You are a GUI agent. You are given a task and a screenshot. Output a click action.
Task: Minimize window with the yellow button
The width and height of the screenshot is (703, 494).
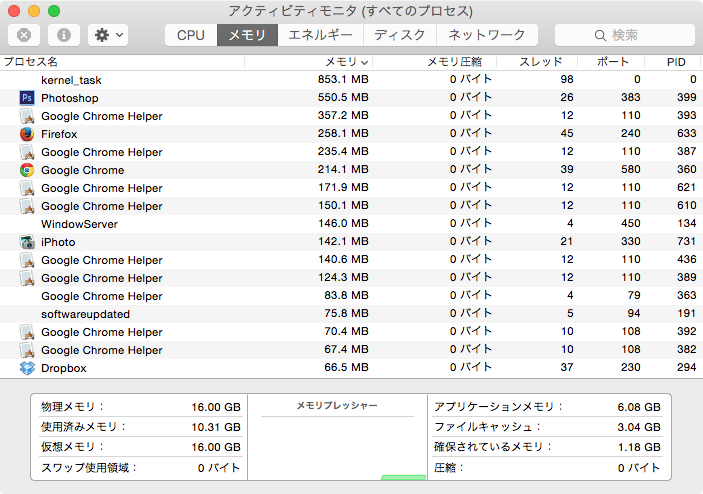click(x=34, y=11)
